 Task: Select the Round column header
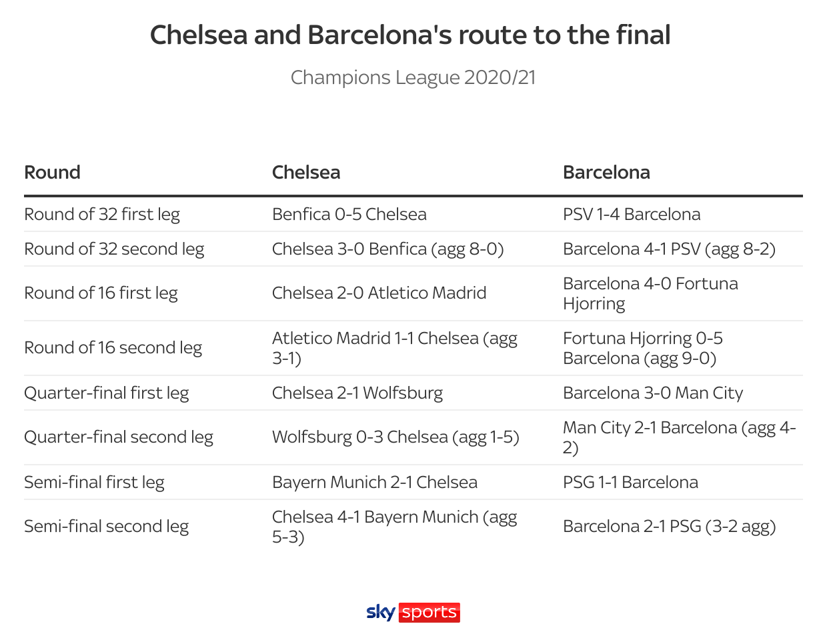coord(52,172)
